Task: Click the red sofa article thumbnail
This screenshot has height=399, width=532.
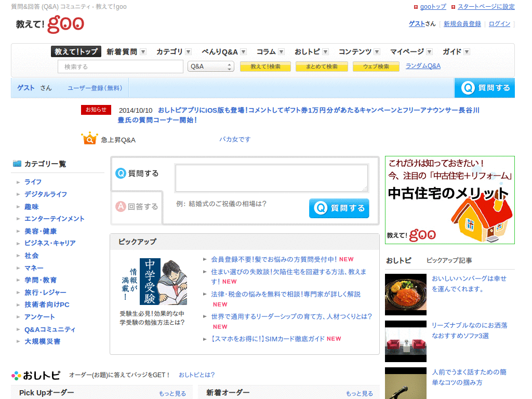Action: [405, 341]
